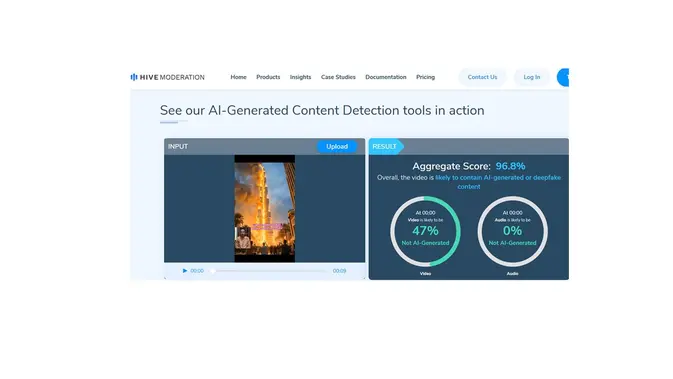The image size is (673, 379).
Task: Go to the Insights page
Action: coord(300,77)
